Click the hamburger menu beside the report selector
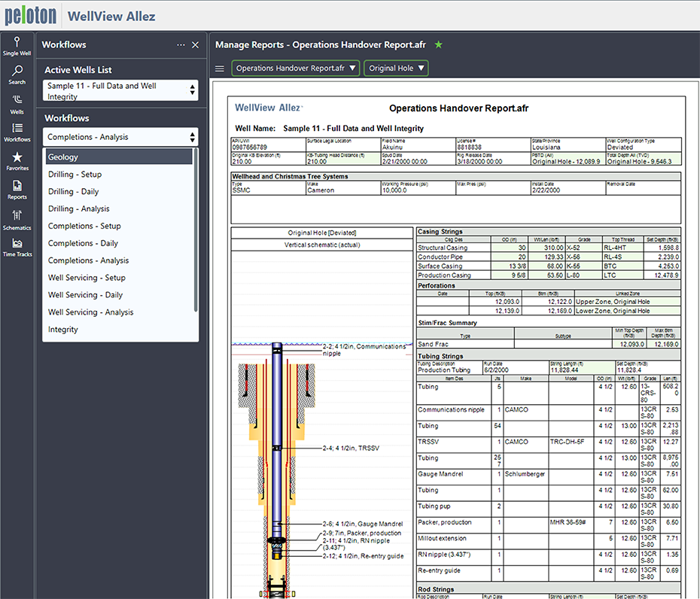The image size is (700, 599). (x=220, y=68)
